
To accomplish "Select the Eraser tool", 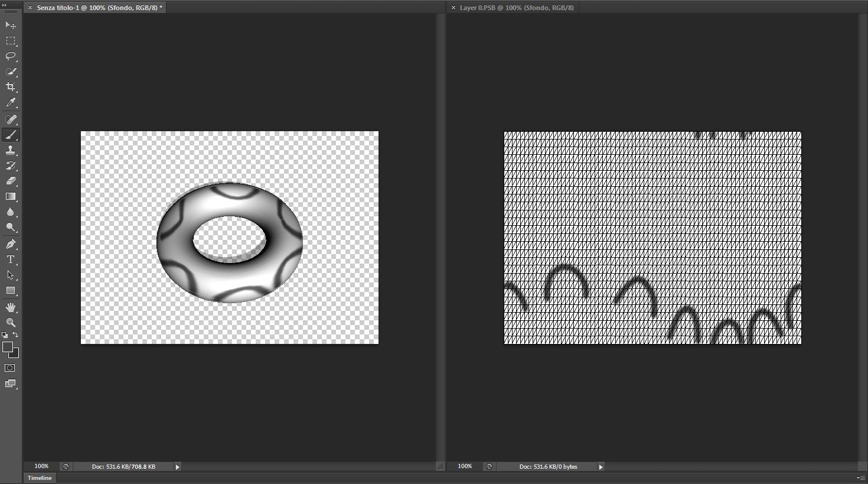I will pyautogui.click(x=11, y=181).
